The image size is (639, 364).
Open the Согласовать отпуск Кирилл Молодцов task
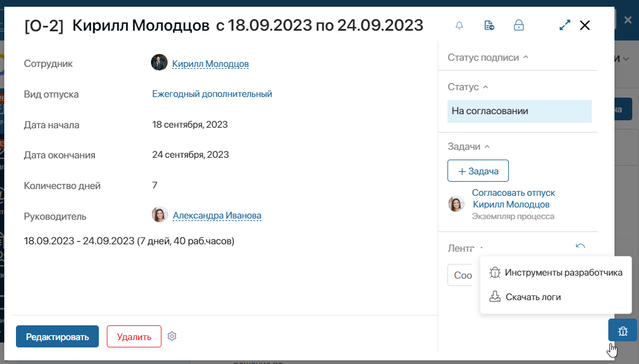click(513, 198)
